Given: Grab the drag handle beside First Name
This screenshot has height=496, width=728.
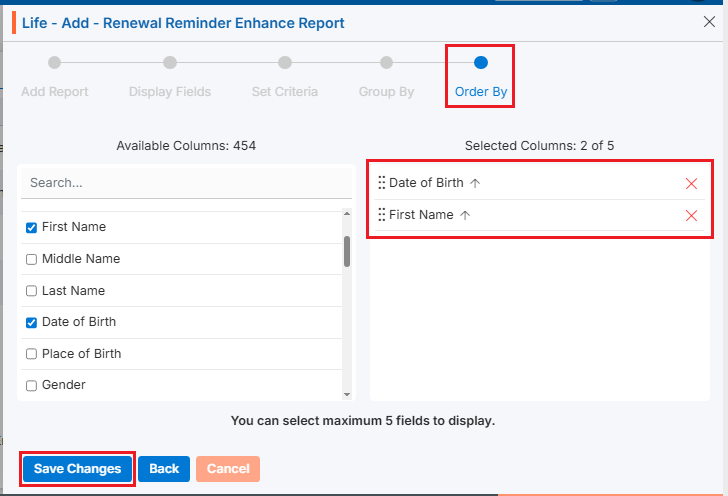Looking at the screenshot, I should [x=381, y=215].
